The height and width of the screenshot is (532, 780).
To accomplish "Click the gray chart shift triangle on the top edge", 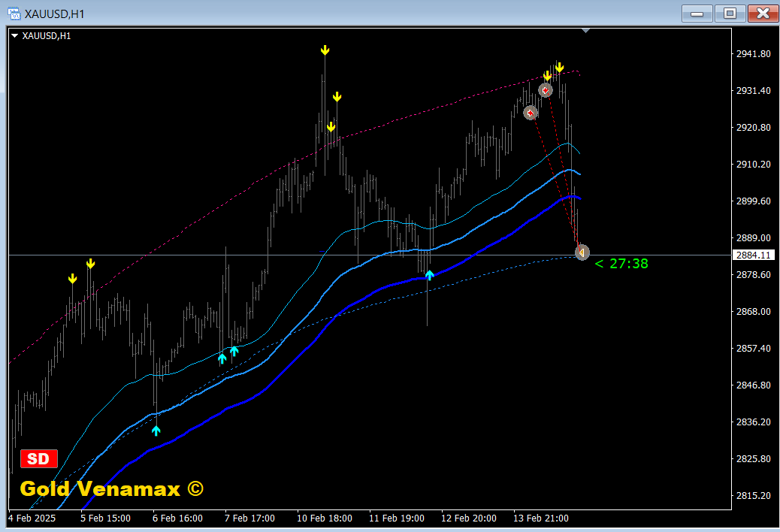I will 585,31.
